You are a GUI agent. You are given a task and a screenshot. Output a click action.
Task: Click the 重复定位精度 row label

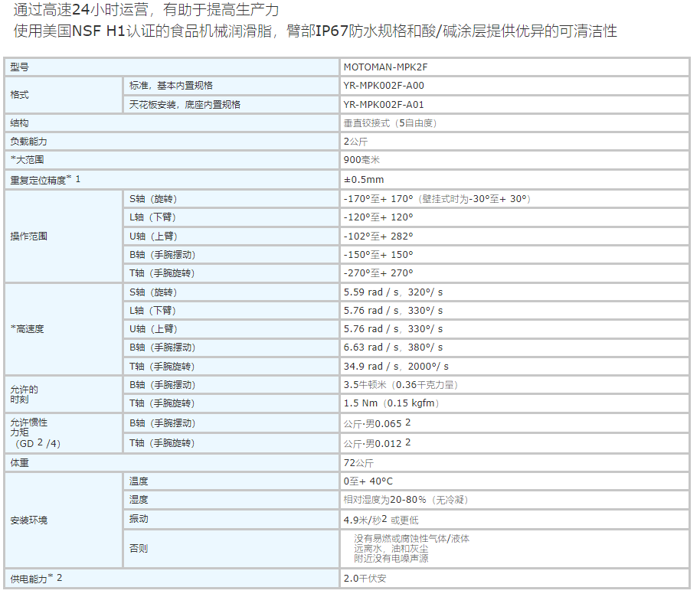tap(45, 179)
